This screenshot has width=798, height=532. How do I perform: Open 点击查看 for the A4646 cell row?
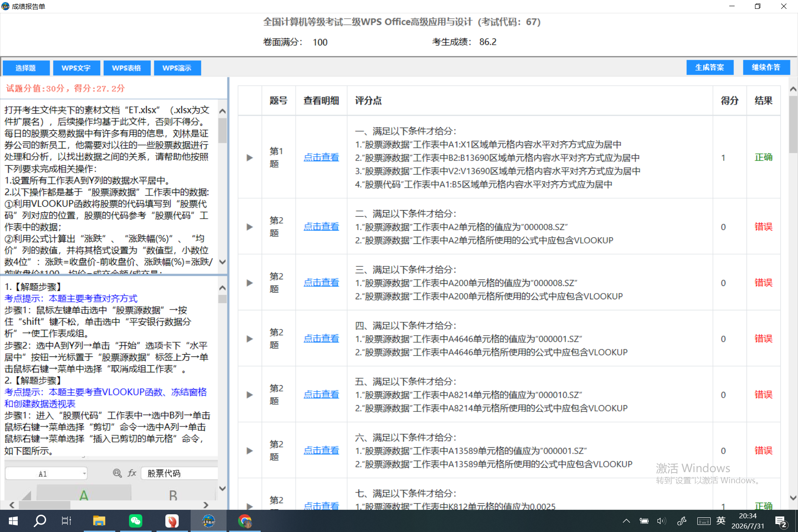point(321,338)
